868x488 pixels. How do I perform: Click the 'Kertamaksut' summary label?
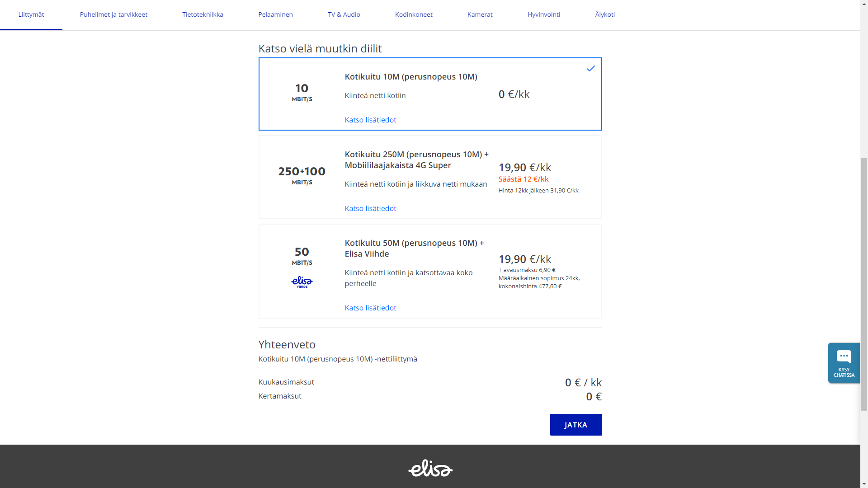(280, 396)
